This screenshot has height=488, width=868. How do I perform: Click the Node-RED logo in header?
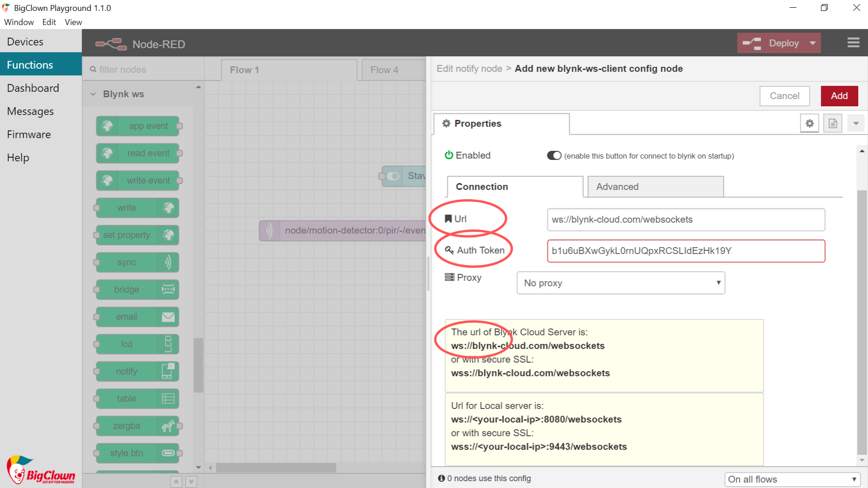click(111, 44)
